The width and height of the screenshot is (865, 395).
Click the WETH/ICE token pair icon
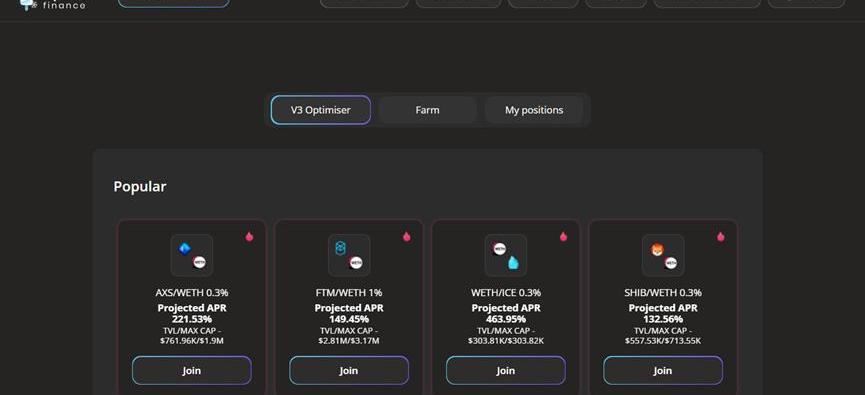point(506,255)
